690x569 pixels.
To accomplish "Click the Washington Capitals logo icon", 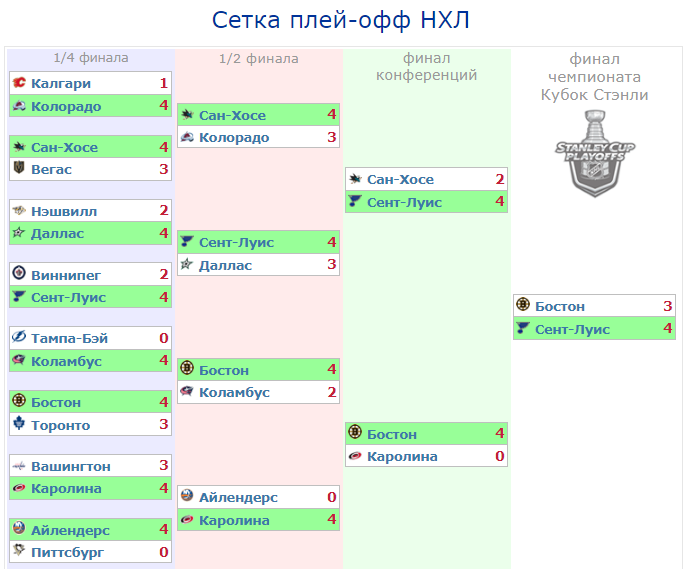I will pos(18,466).
